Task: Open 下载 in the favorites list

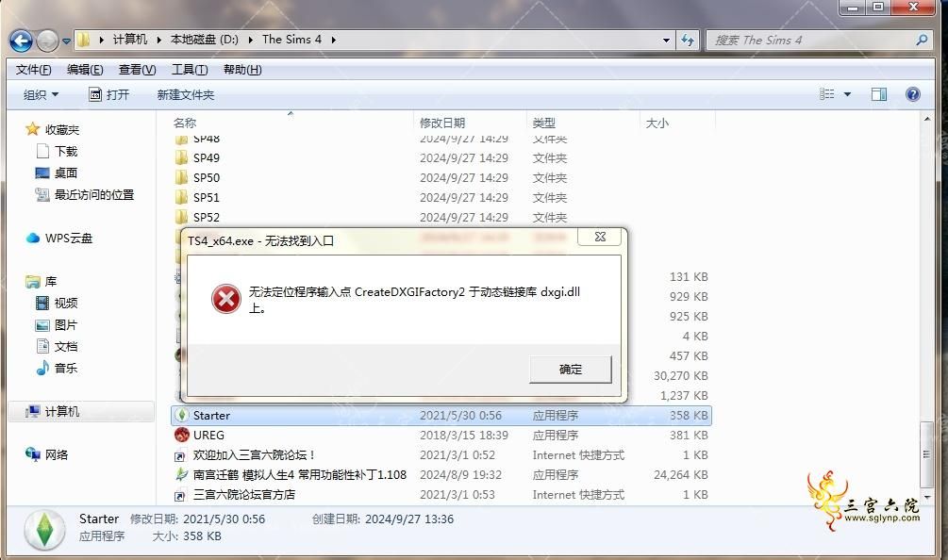Action: [x=66, y=151]
